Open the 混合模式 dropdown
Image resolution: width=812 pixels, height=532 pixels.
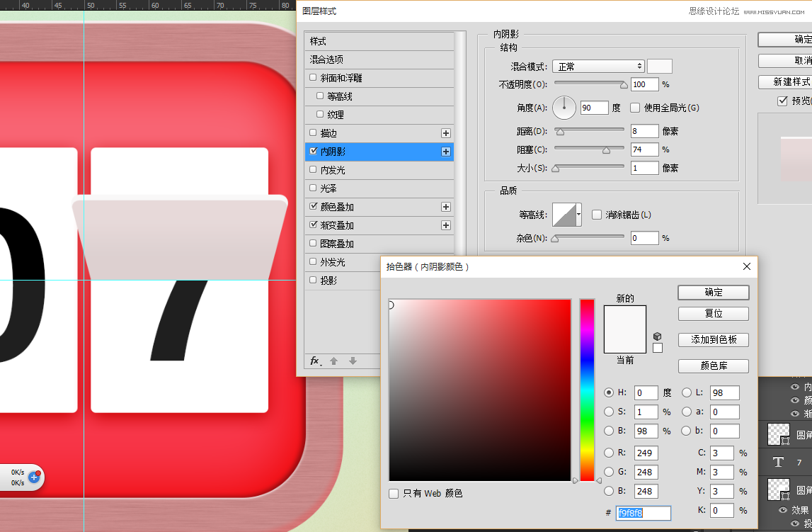point(598,67)
